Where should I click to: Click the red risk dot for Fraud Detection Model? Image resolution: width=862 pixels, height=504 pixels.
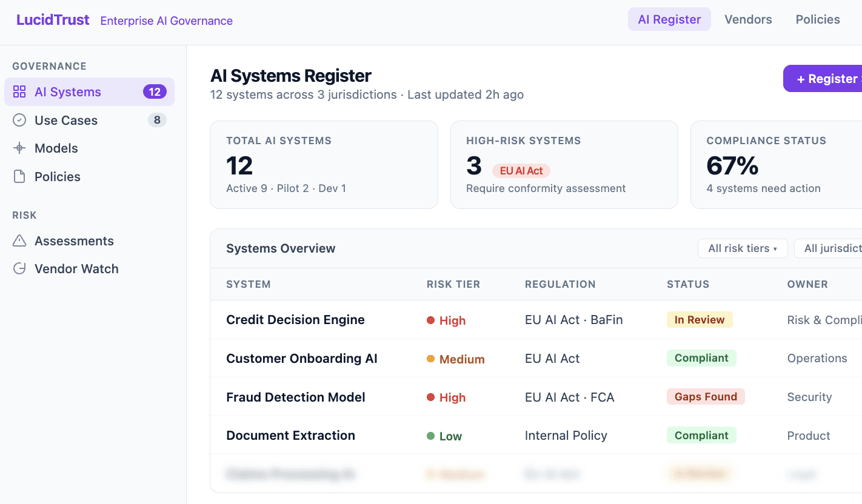[430, 397]
